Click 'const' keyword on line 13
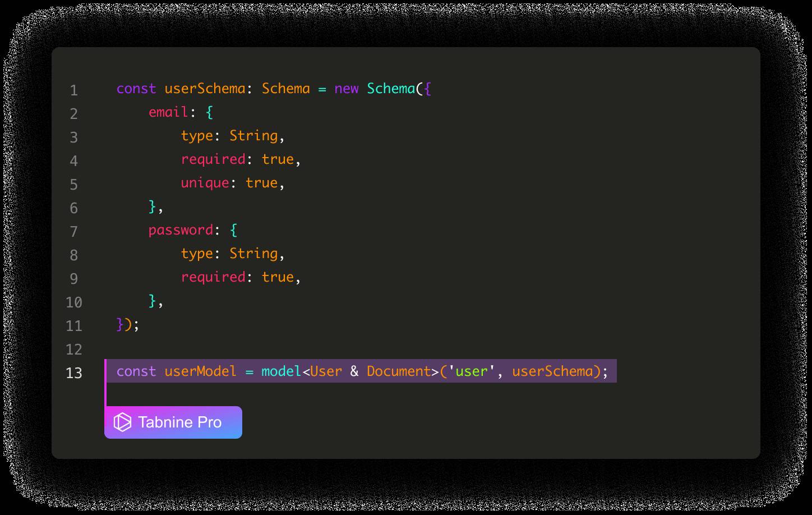The height and width of the screenshot is (515, 812). (136, 371)
